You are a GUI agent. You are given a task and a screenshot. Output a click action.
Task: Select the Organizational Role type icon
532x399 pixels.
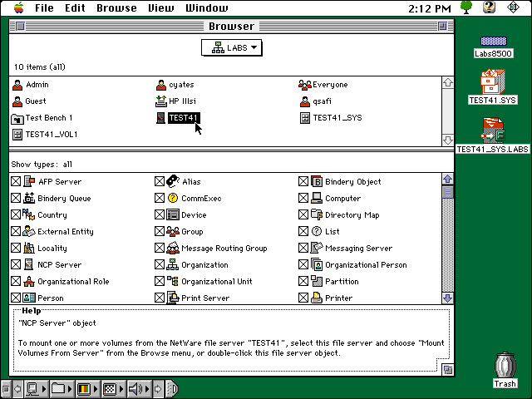pyautogui.click(x=29, y=281)
